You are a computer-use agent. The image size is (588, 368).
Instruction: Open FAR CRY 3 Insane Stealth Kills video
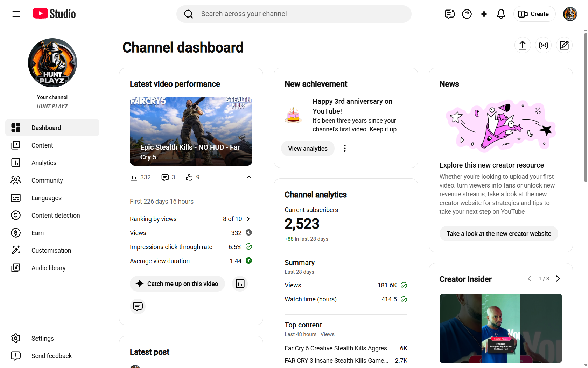pyautogui.click(x=336, y=360)
